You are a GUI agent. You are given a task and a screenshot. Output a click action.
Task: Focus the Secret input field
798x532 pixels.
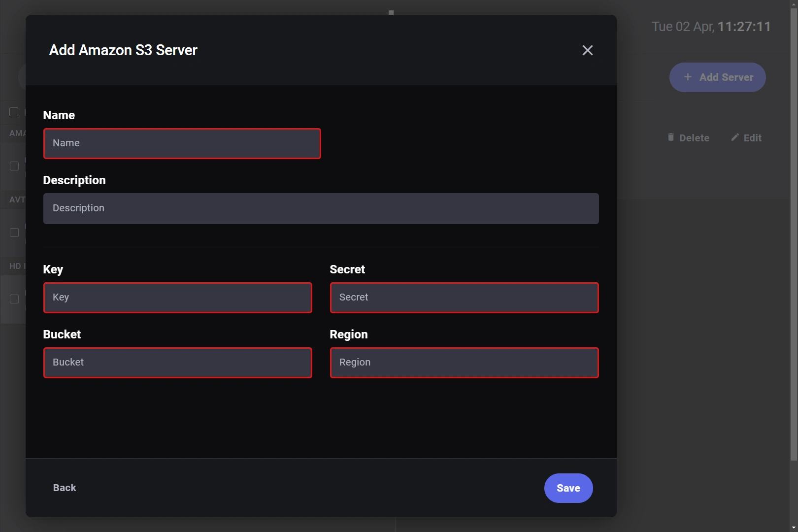[x=465, y=298]
